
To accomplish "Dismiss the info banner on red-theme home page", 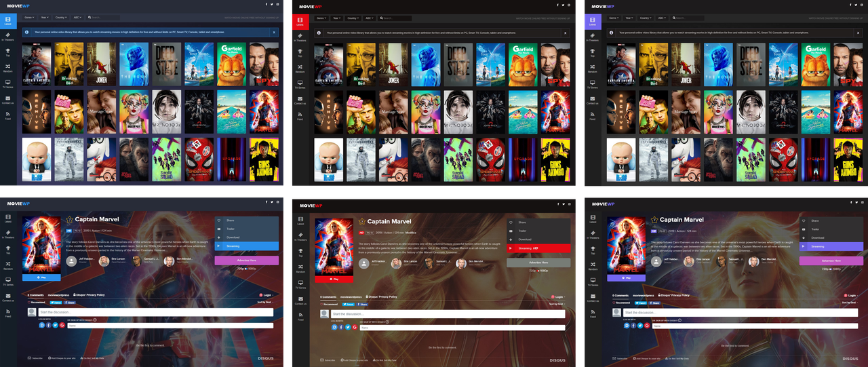I will 565,33.
